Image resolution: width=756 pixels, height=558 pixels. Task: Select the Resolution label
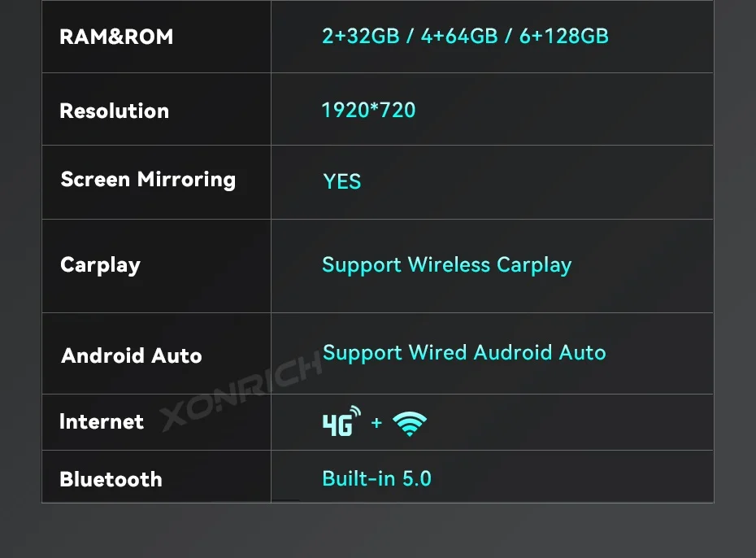(x=115, y=111)
